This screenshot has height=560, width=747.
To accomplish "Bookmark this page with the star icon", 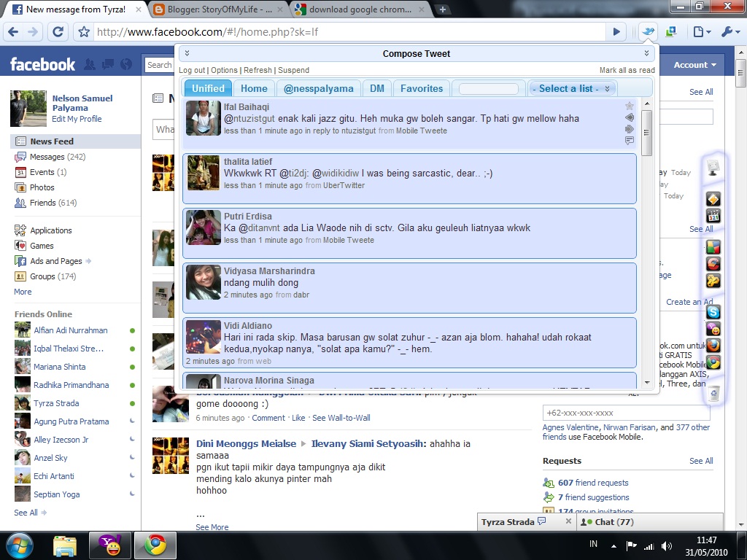I will point(84,32).
